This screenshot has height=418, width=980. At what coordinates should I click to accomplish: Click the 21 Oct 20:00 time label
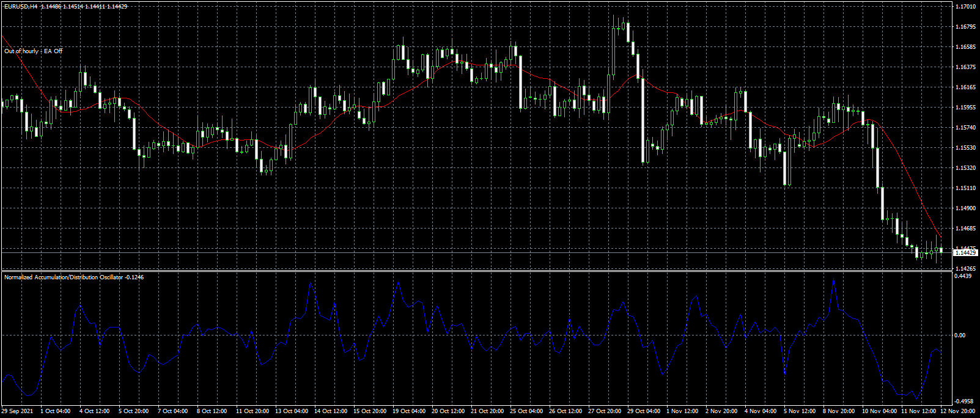click(487, 411)
